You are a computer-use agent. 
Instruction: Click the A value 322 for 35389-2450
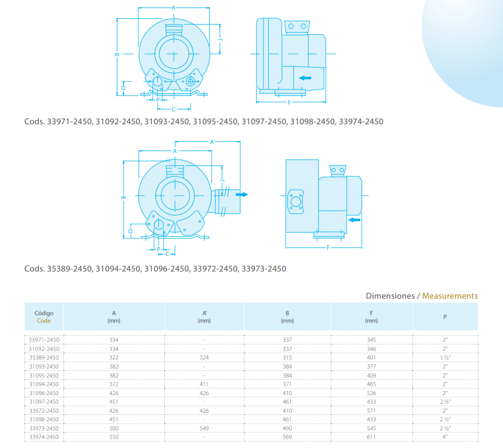click(x=114, y=357)
